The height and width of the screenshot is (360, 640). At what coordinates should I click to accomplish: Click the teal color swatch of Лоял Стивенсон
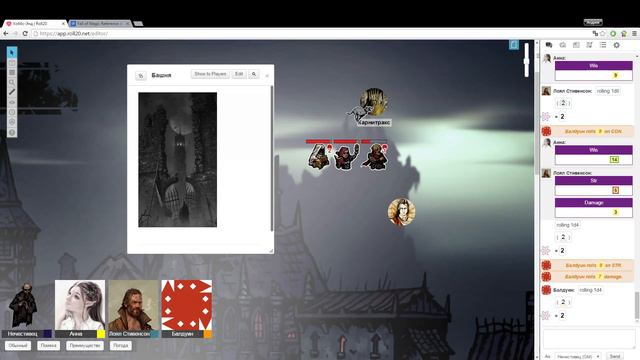click(154, 334)
